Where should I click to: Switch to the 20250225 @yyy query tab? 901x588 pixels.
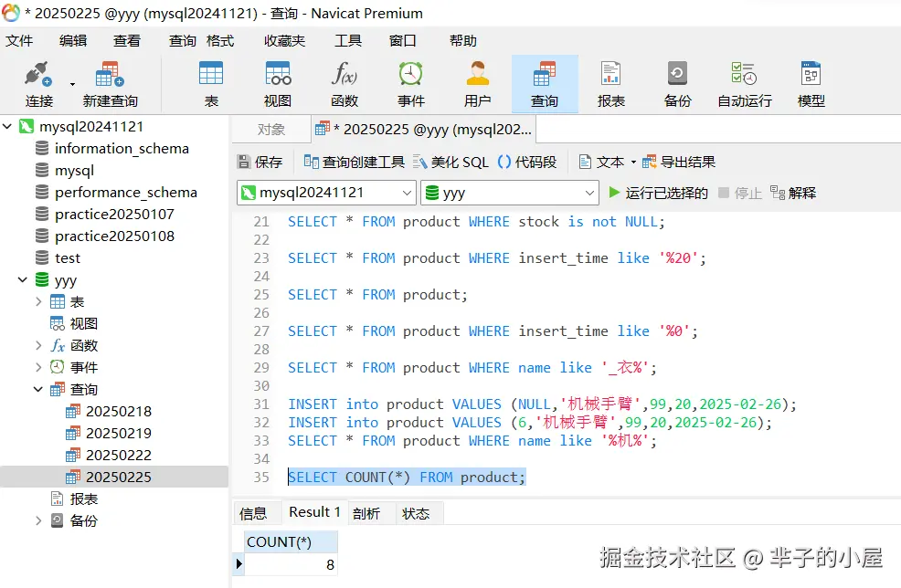[x=424, y=130]
